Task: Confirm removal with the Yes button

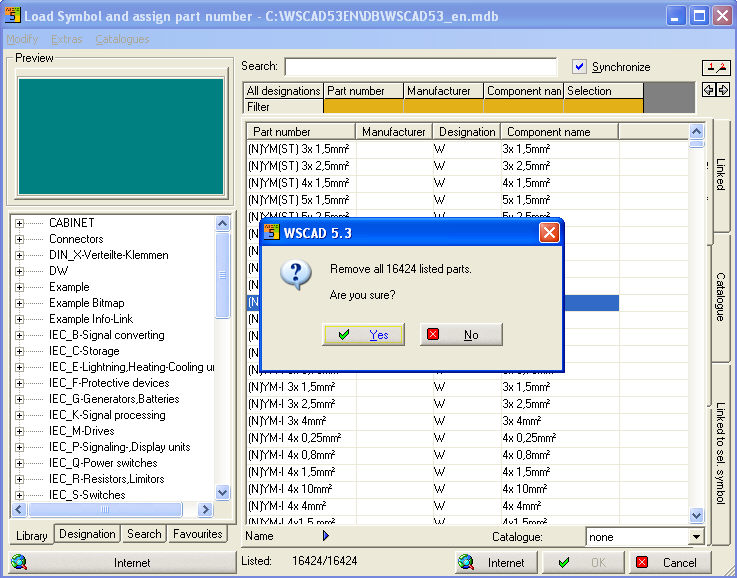Action: click(363, 335)
